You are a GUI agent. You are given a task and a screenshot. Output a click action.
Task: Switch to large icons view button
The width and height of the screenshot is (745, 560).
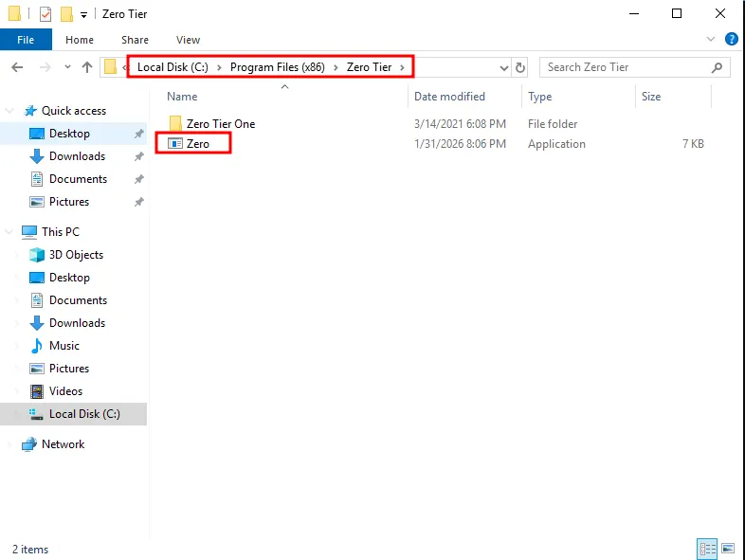pyautogui.click(x=728, y=549)
